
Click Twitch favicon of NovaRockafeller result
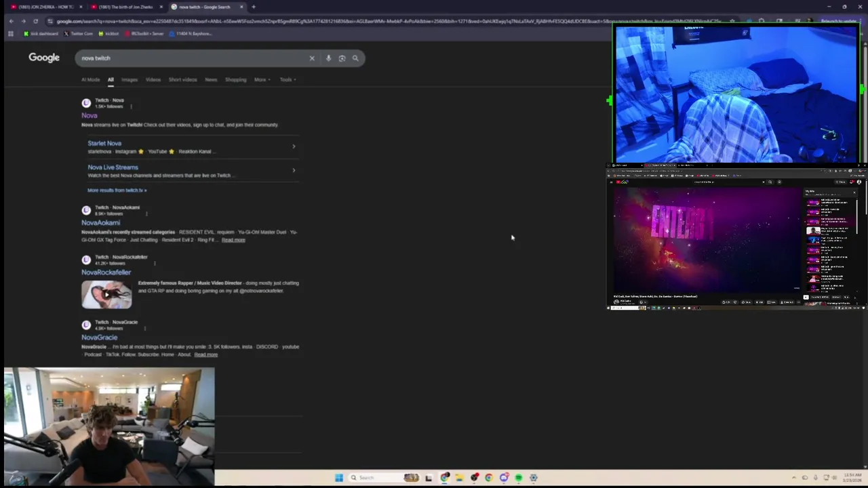(x=86, y=260)
